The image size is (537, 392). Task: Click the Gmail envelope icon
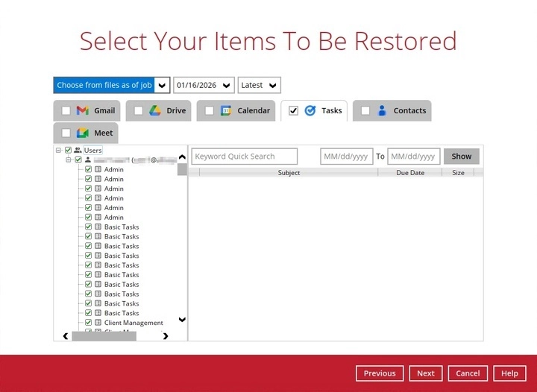point(83,111)
